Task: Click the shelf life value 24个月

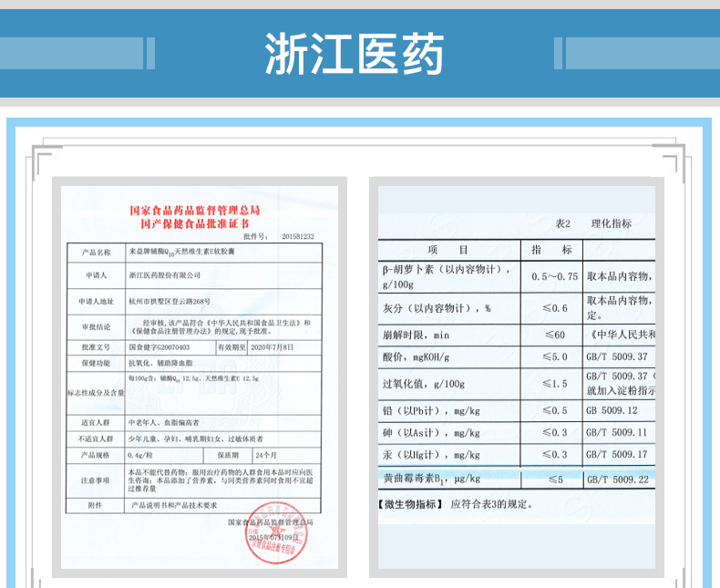Action: (266, 455)
